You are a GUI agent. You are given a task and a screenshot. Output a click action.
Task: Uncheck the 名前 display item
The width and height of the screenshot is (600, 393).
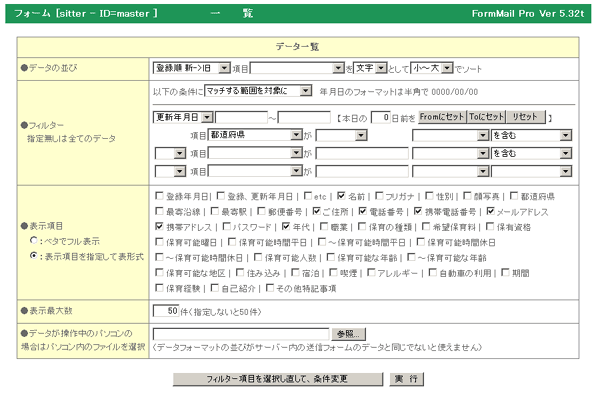click(341, 196)
